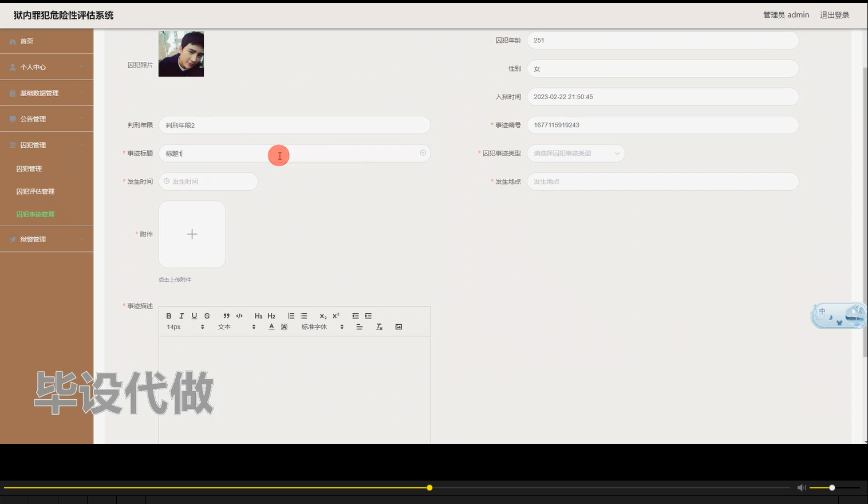The width and height of the screenshot is (868, 504).
Task: Click inside the 事迹标题 input
Action: coord(294,153)
